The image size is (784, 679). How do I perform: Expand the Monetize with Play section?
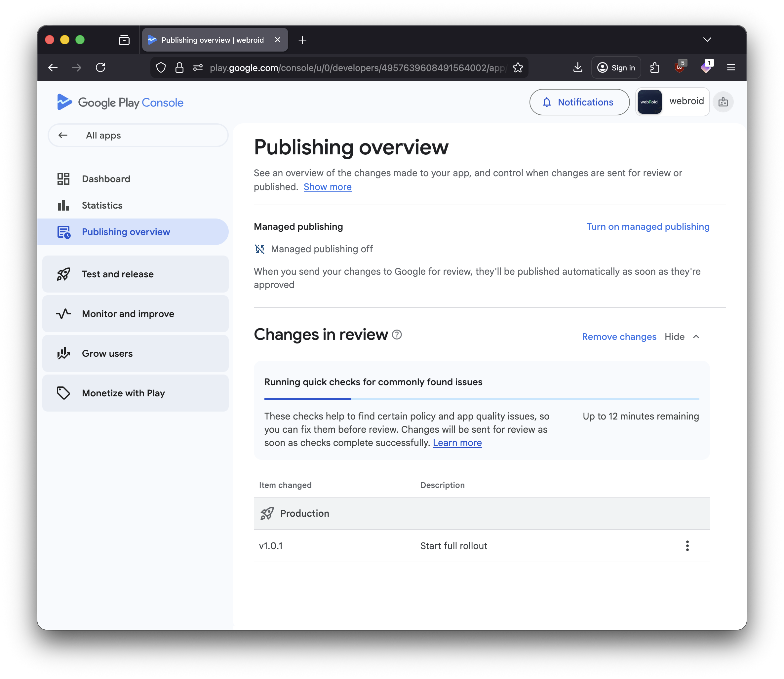[x=136, y=393]
